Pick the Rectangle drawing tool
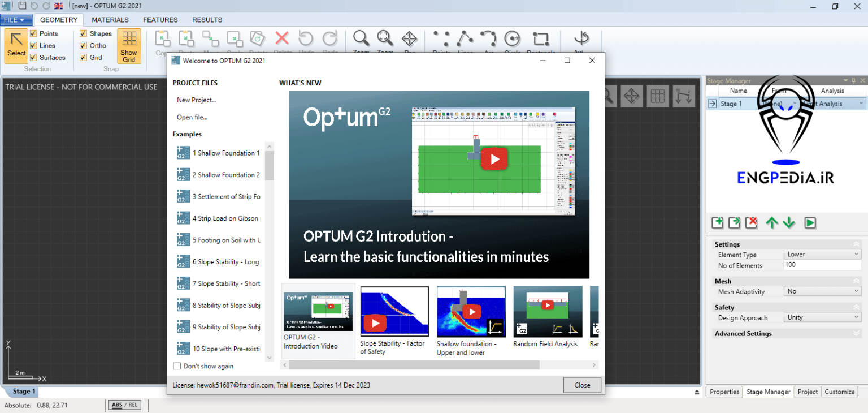The width and height of the screenshot is (868, 413). click(x=541, y=38)
